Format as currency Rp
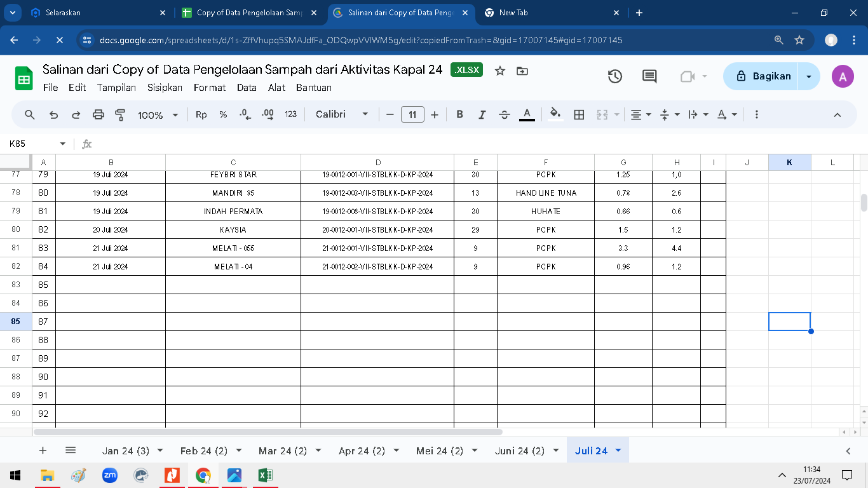 coord(201,115)
